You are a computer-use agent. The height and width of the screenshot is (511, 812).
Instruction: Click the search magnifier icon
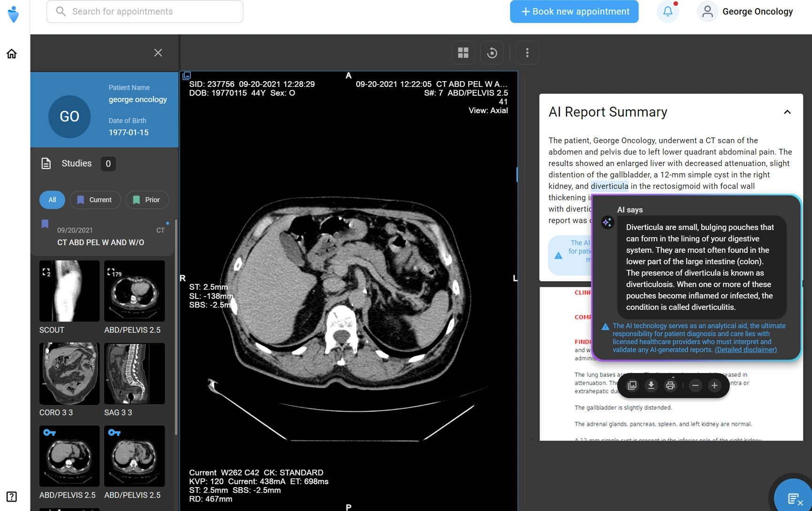(61, 11)
